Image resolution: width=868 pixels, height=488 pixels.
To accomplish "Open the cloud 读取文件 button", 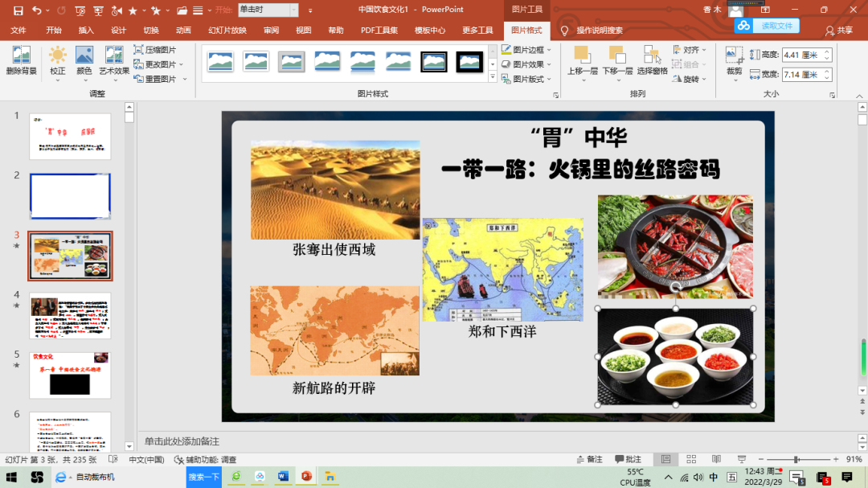I will pyautogui.click(x=767, y=26).
